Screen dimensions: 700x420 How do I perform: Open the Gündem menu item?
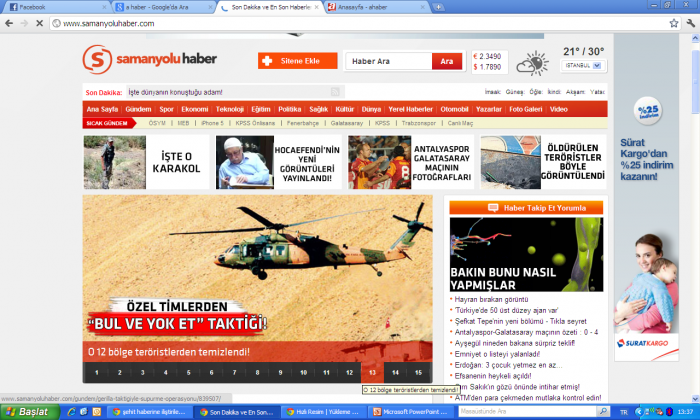click(x=138, y=109)
